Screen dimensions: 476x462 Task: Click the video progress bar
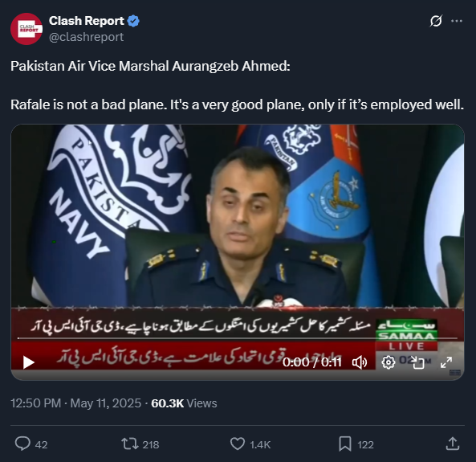(x=238, y=338)
